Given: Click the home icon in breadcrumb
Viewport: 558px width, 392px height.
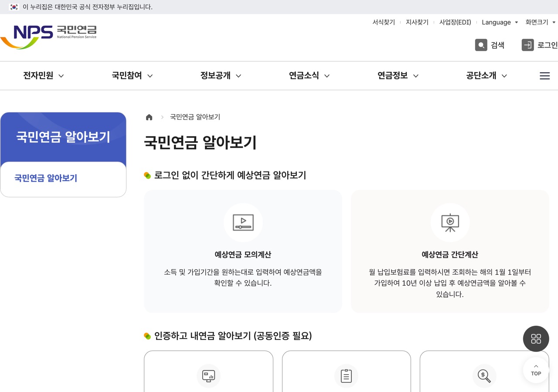Looking at the screenshot, I should tap(149, 117).
